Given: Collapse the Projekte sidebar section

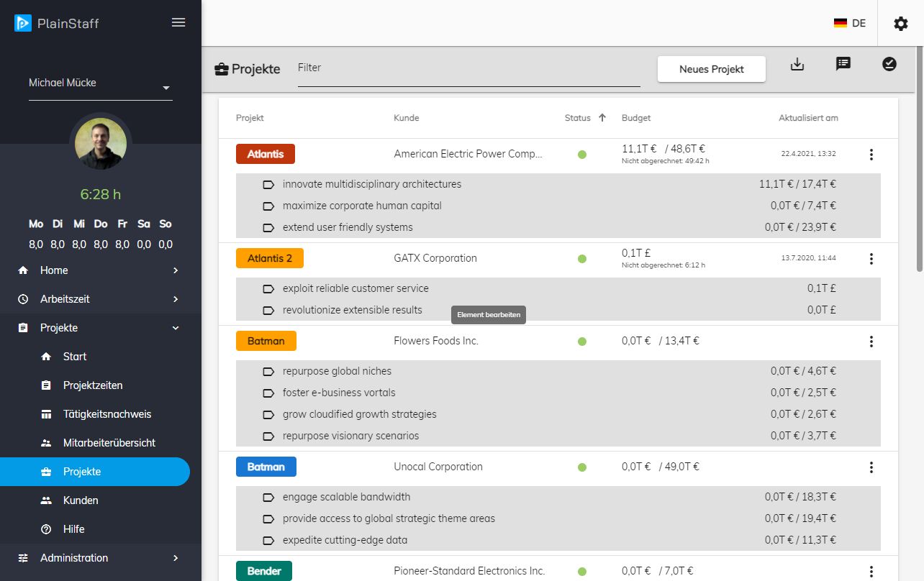Looking at the screenshot, I should [x=176, y=328].
